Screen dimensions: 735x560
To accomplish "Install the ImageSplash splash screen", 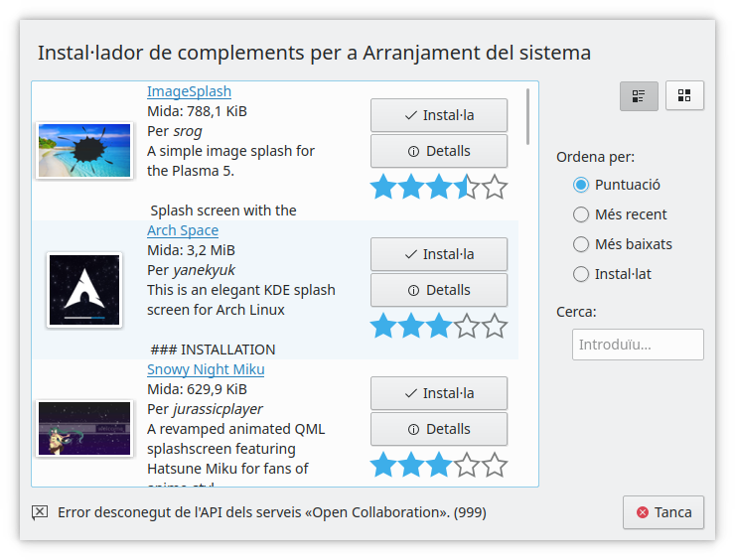I will coord(439,115).
